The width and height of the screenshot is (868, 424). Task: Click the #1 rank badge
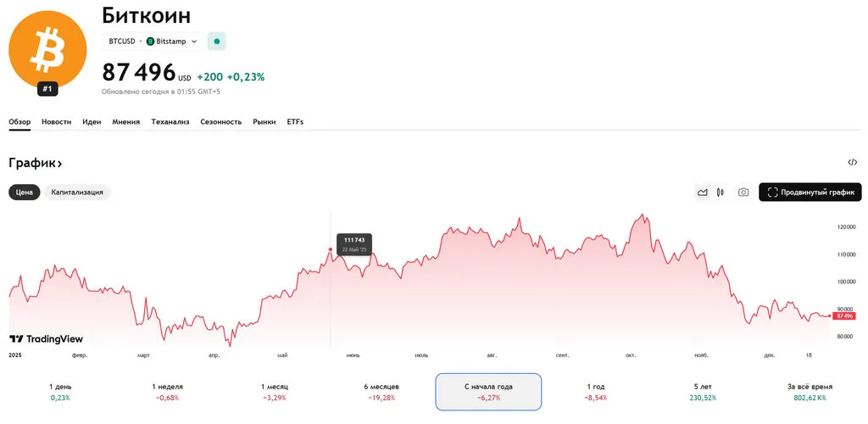click(x=47, y=88)
